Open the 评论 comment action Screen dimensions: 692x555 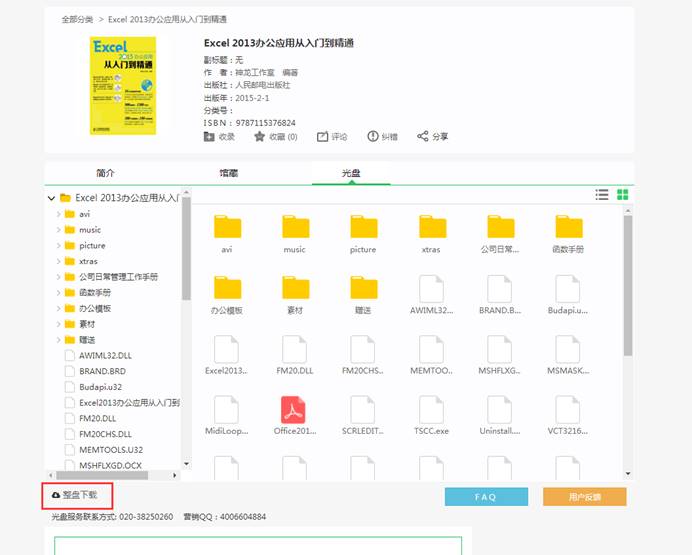click(x=332, y=137)
